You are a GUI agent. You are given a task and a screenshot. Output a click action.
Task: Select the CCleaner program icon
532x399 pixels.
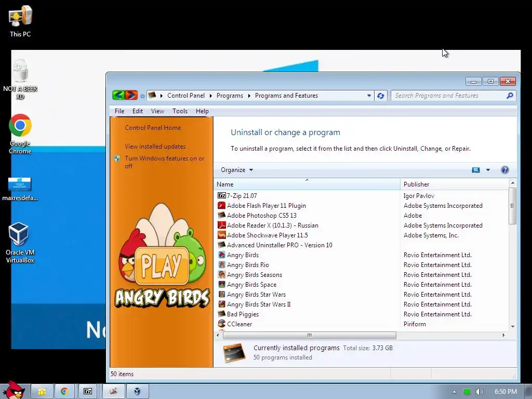coord(221,324)
